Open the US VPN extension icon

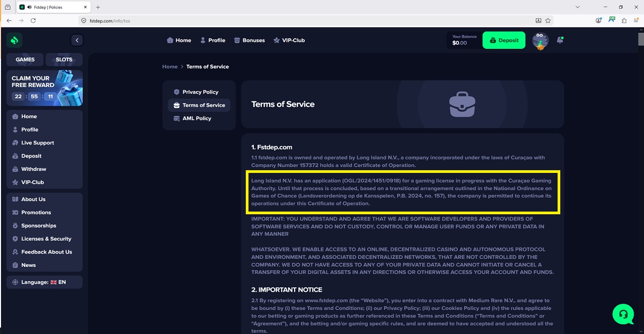point(612,20)
